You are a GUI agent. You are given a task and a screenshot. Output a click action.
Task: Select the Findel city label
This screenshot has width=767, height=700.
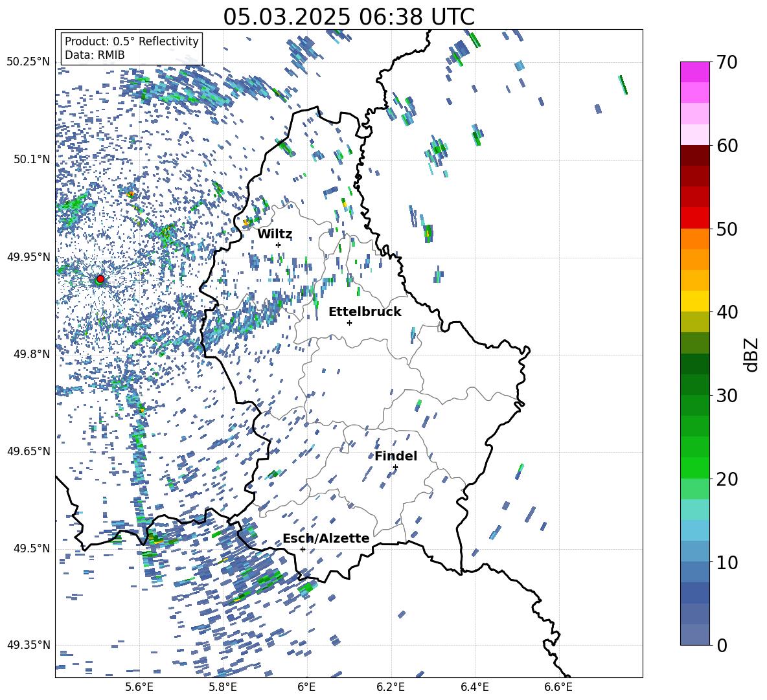coord(396,456)
